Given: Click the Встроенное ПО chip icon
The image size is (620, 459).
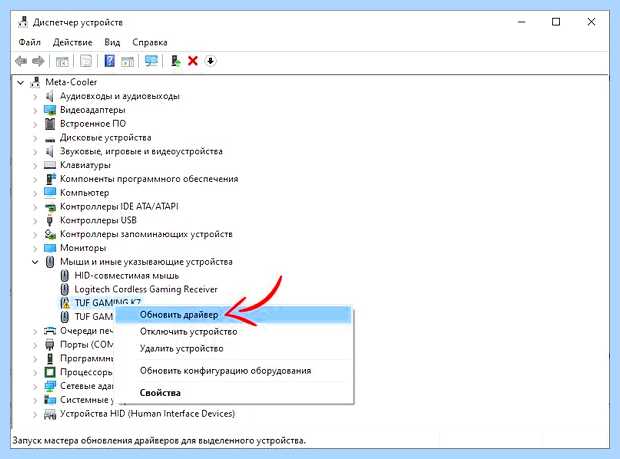Looking at the screenshot, I should 50,124.
